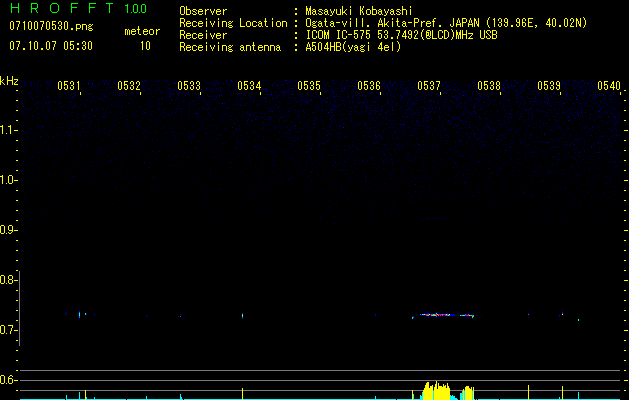Click the 1.1 frequency axis label
The image size is (629, 400).
pos(7,130)
